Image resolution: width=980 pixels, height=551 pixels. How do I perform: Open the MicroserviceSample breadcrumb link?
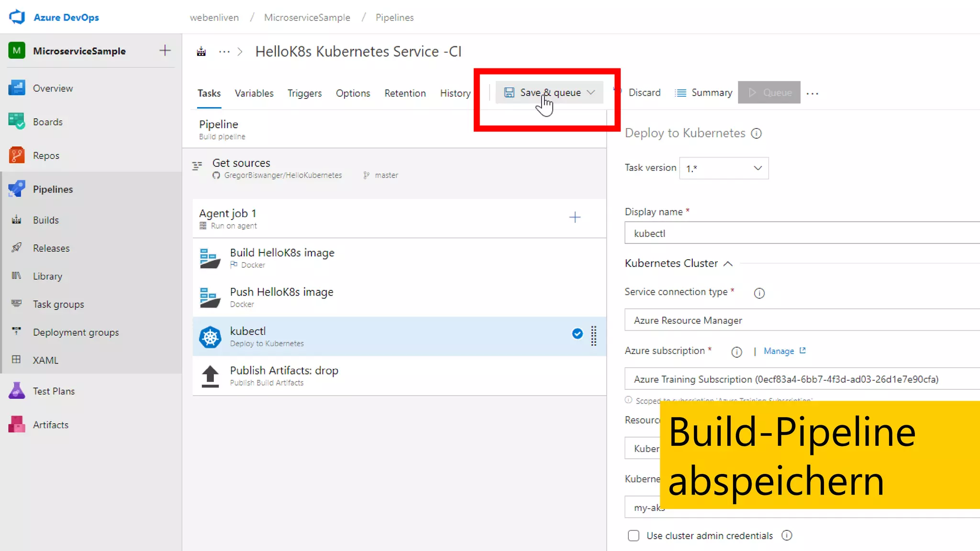pos(307,18)
